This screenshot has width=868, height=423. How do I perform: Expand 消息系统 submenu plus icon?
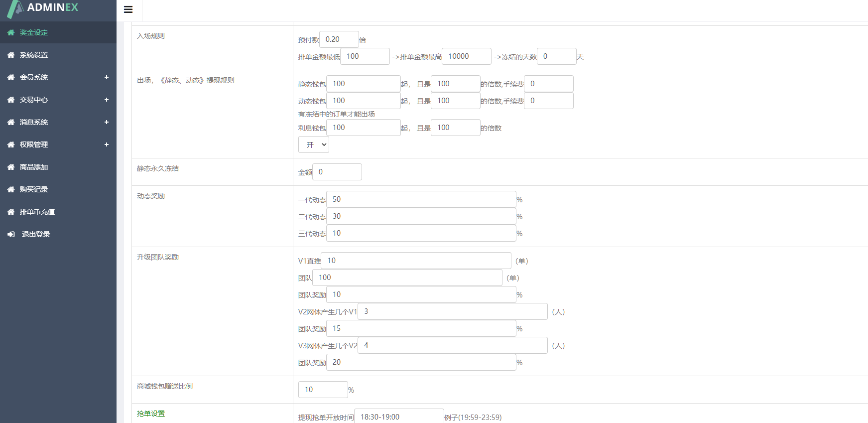pos(106,123)
